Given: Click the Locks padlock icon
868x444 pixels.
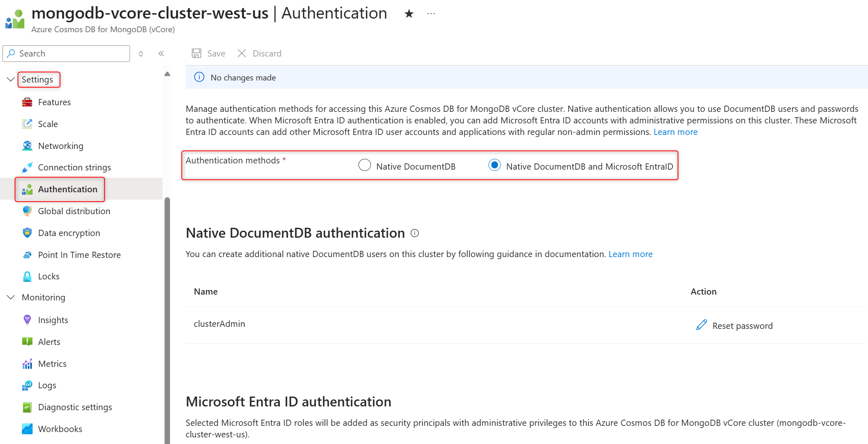Looking at the screenshot, I should point(27,276).
